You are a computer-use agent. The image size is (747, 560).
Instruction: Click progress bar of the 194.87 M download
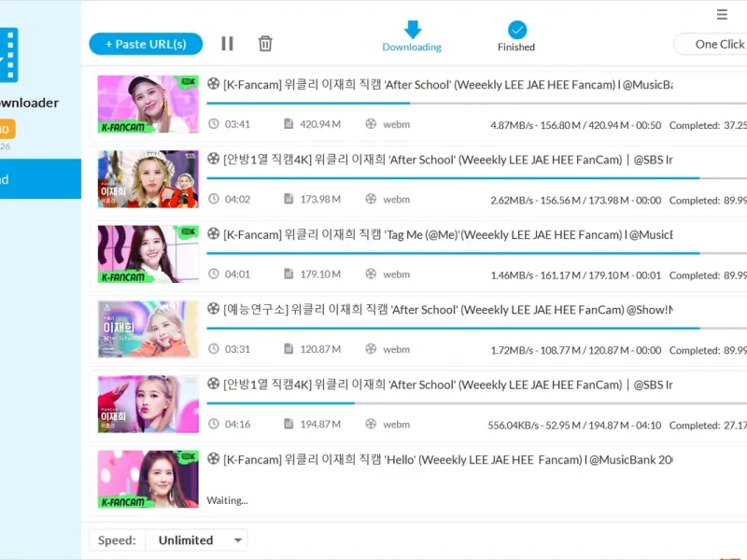coord(477,403)
